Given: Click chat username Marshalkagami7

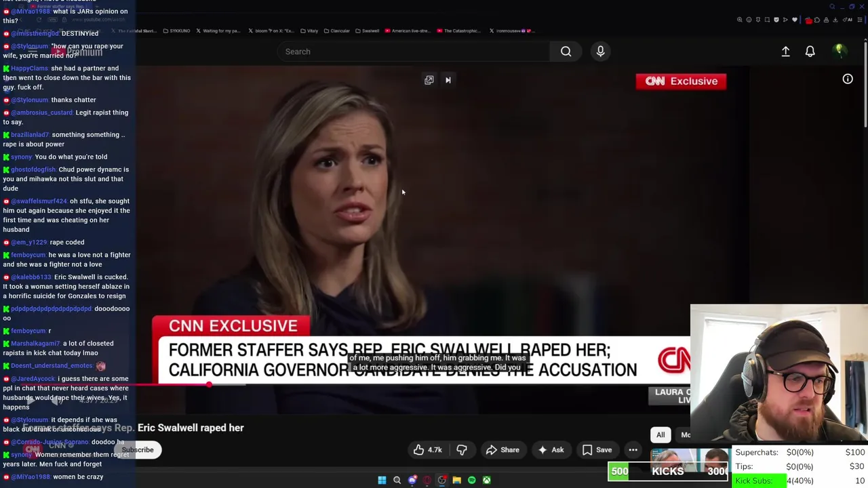Looking at the screenshot, I should click(x=35, y=344).
